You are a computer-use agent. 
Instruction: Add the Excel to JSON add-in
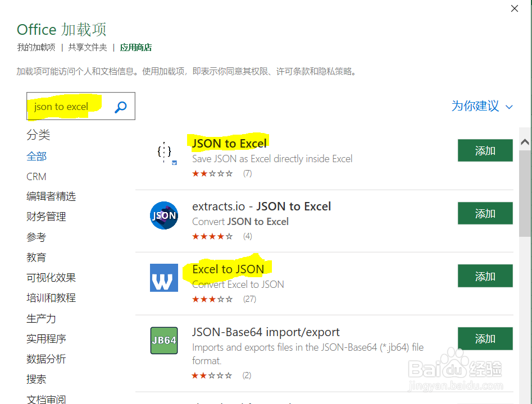(x=485, y=276)
